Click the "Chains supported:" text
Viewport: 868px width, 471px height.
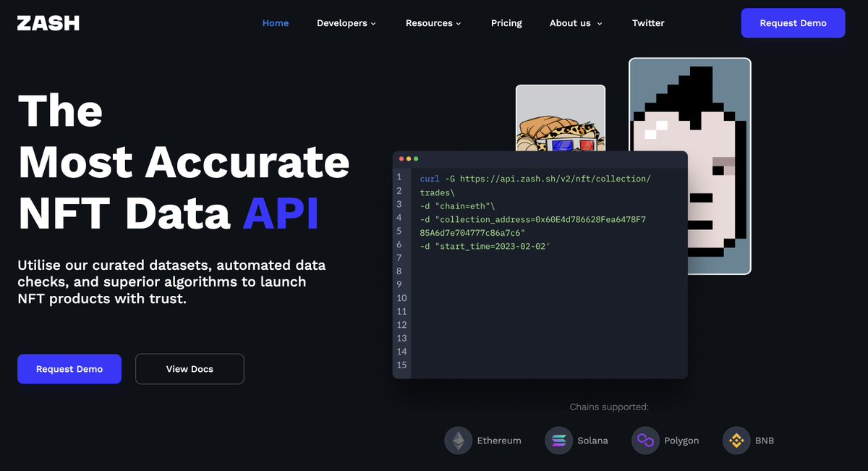pyautogui.click(x=609, y=407)
